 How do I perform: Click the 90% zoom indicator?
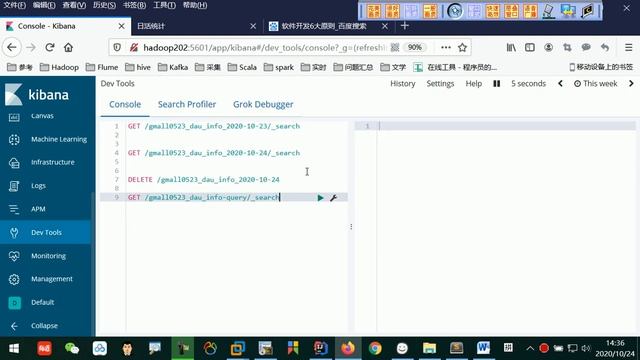coord(414,48)
